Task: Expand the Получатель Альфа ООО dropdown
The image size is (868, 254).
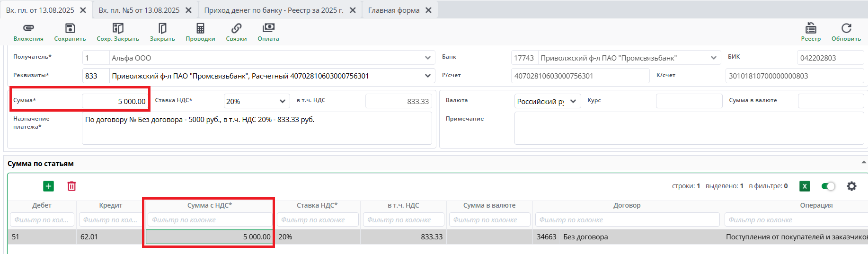Action: 427,58
